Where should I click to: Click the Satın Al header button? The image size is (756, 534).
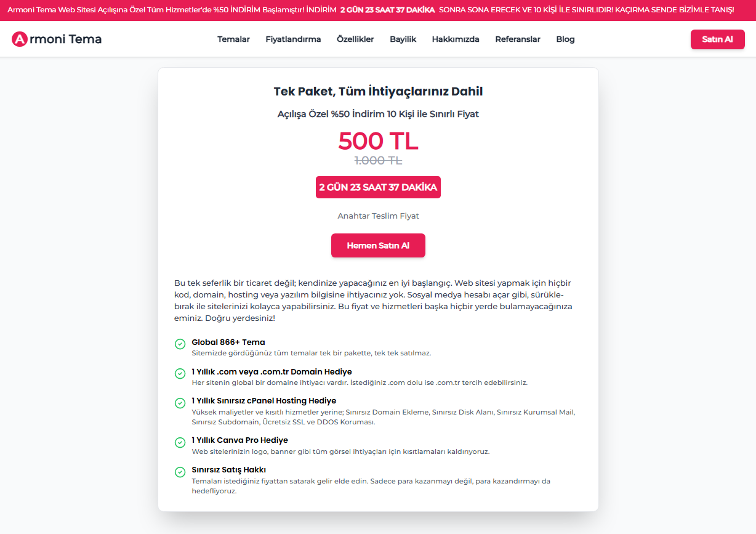pos(718,39)
